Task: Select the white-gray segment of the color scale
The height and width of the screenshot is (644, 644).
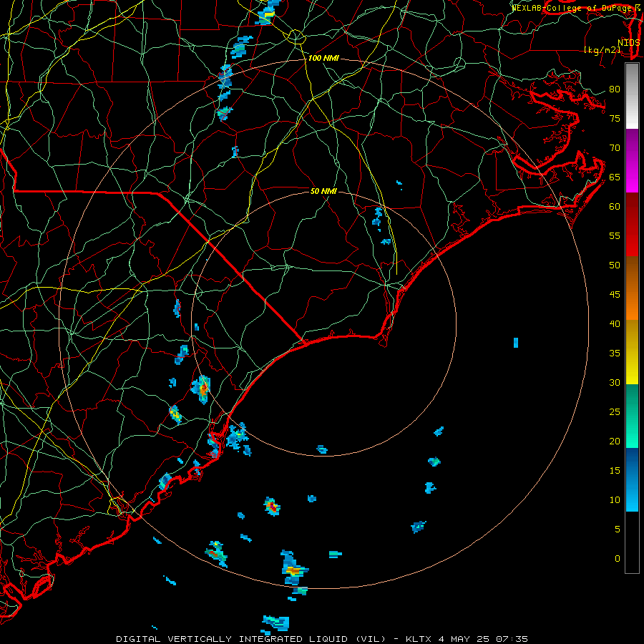Action: (x=632, y=96)
